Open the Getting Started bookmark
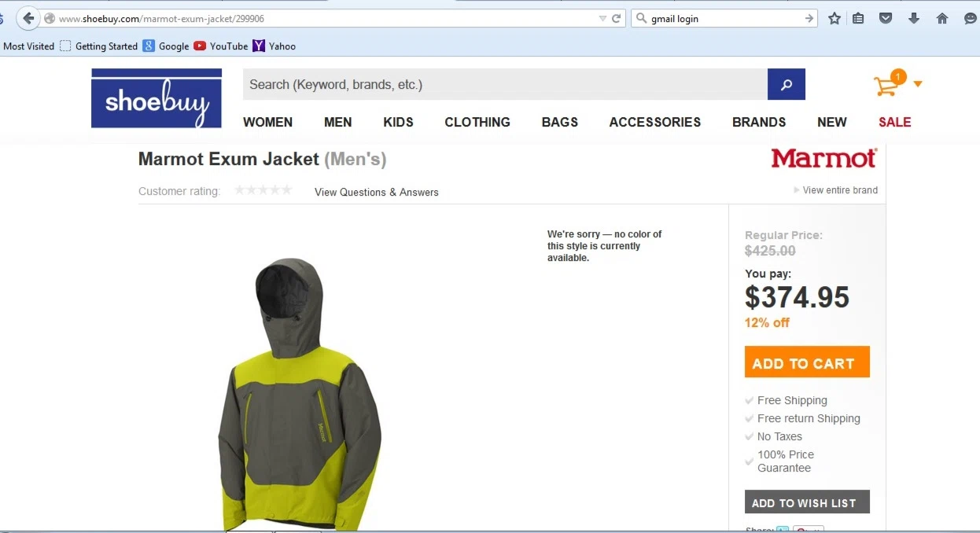 99,46
